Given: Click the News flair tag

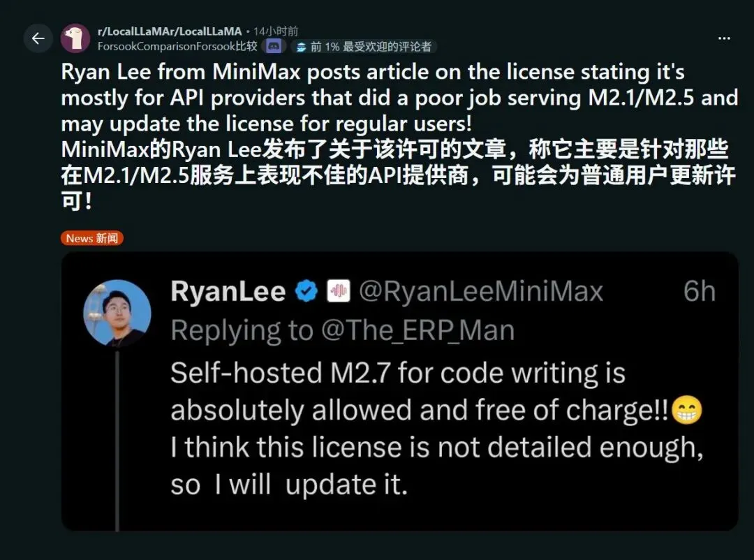Looking at the screenshot, I should 92,238.
